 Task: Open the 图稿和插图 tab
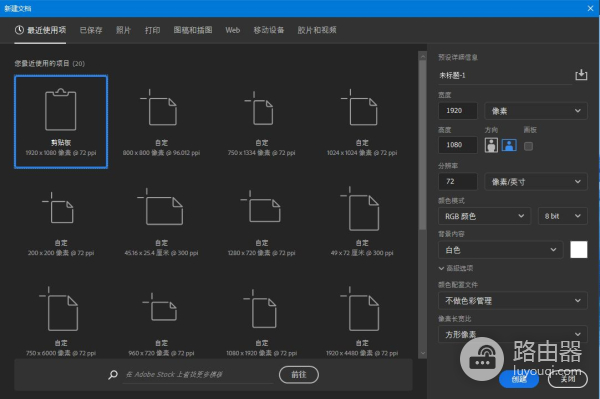pyautogui.click(x=193, y=30)
